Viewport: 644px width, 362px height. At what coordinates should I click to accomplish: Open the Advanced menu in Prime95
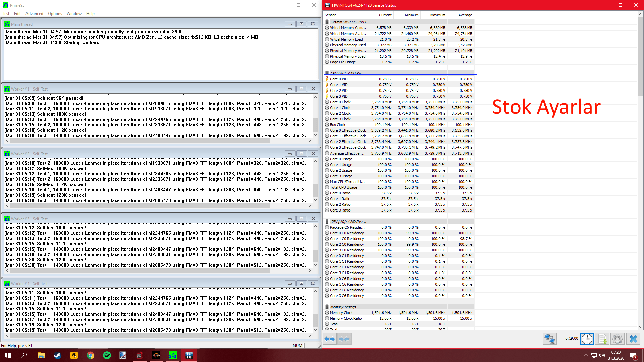click(x=34, y=14)
